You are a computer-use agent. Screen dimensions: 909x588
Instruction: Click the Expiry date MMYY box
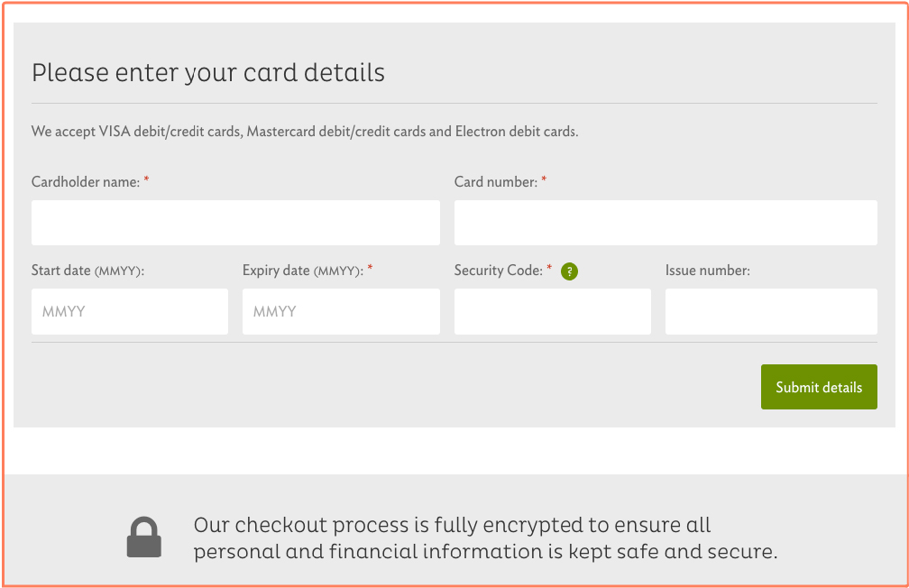tap(340, 311)
